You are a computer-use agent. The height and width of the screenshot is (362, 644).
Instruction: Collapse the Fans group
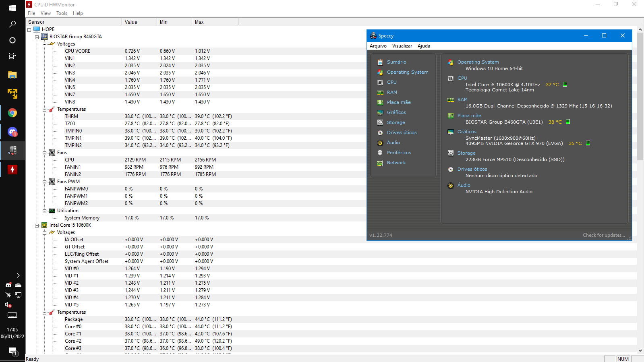[x=44, y=153]
